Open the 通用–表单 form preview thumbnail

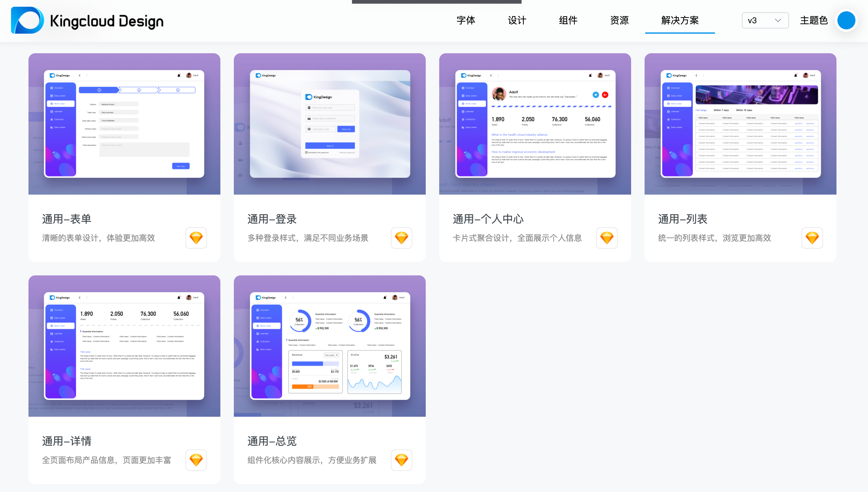[124, 124]
